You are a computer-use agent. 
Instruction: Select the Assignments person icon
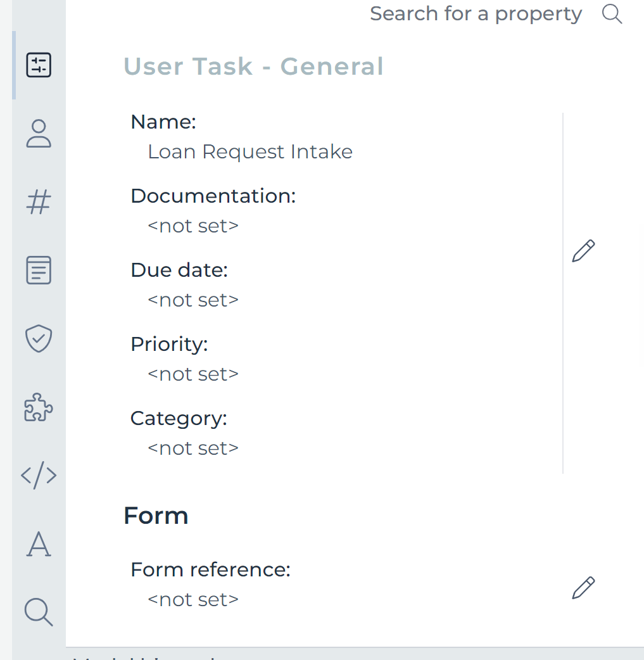39,134
